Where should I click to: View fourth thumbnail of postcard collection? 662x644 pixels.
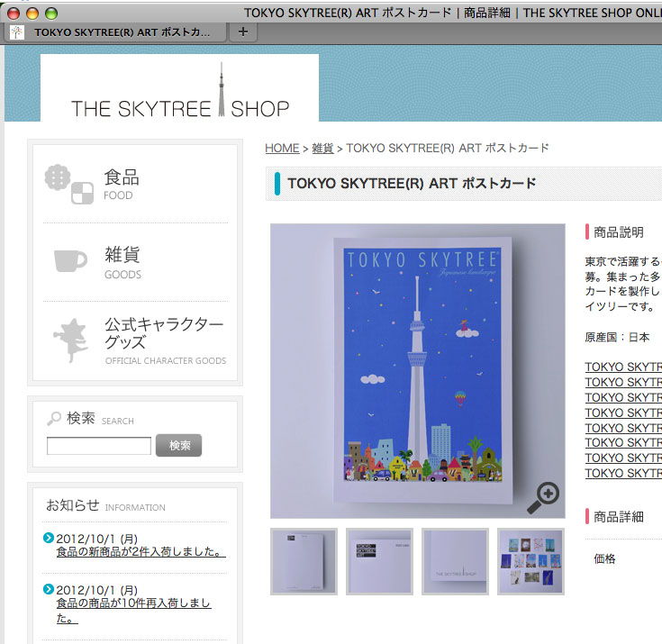[x=531, y=561]
